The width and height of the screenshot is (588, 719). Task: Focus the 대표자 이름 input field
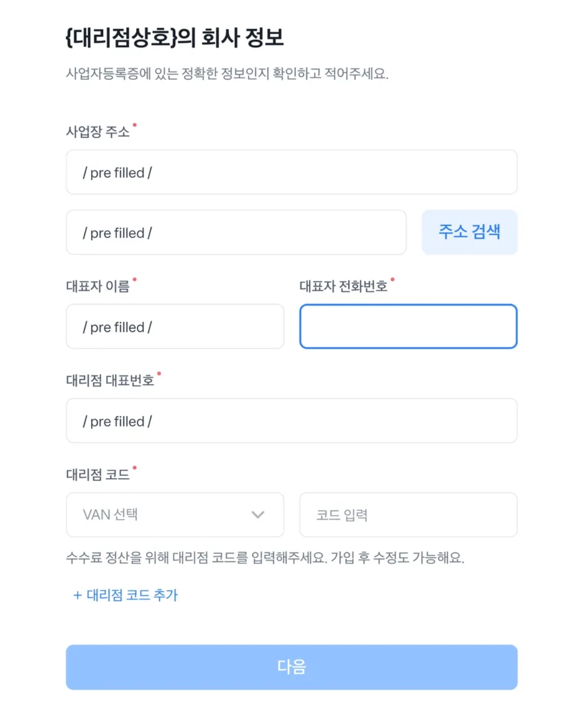[x=175, y=327]
